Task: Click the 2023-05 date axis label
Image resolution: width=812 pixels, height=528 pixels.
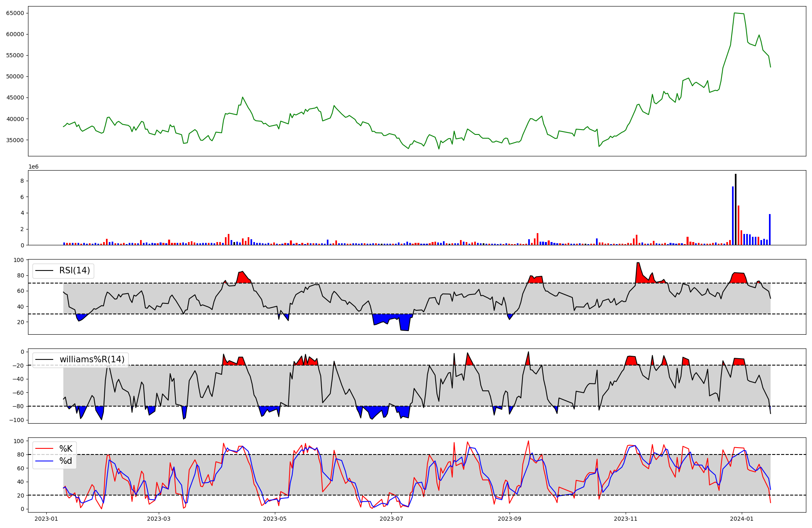Action: 275,519
